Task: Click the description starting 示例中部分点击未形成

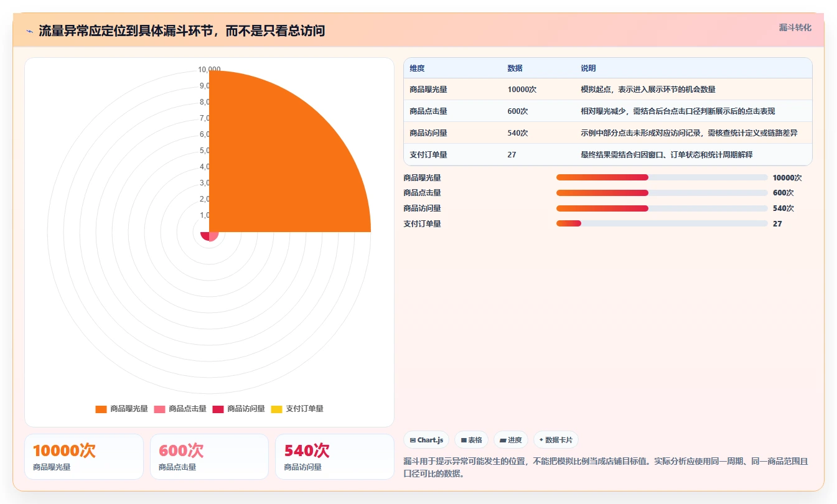Action: click(x=689, y=133)
